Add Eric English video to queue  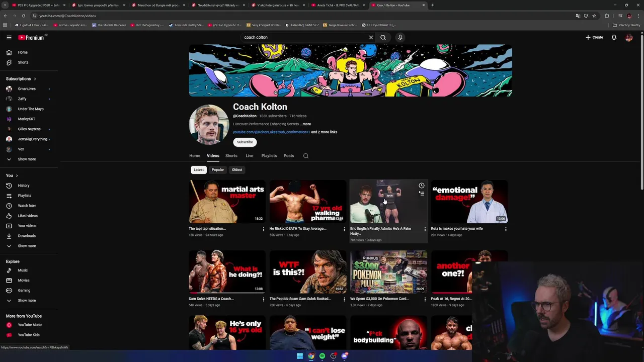(x=422, y=194)
